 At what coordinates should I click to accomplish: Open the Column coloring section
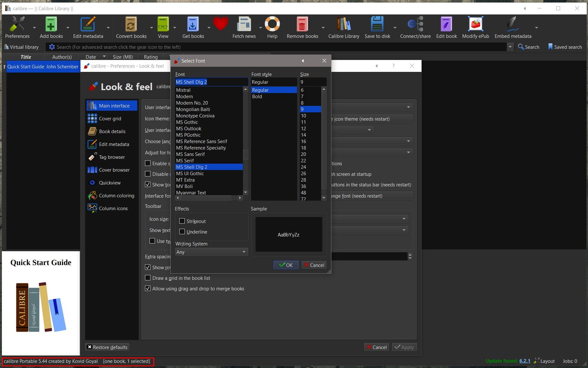(x=112, y=195)
